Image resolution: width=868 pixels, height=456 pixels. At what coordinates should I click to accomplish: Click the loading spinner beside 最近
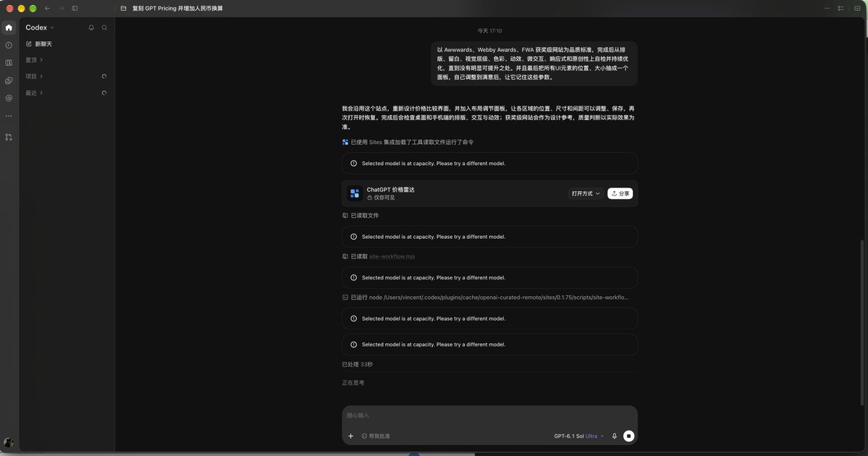104,93
